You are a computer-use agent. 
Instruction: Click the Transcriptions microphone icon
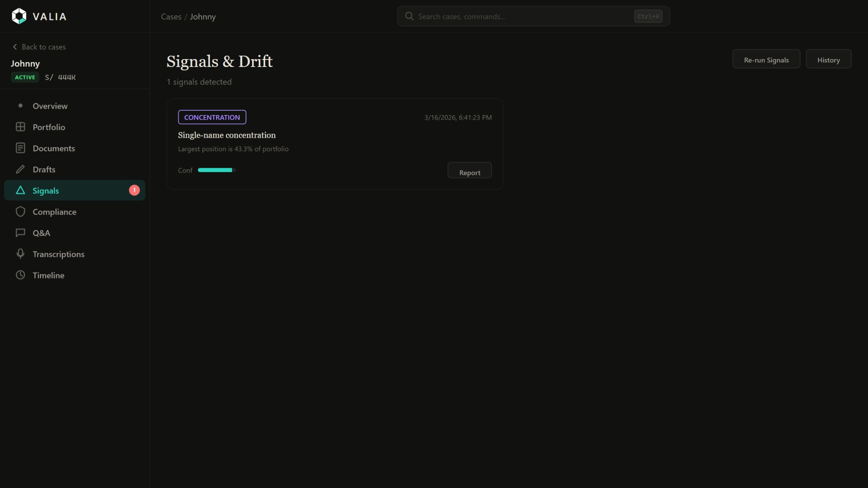tap(20, 254)
